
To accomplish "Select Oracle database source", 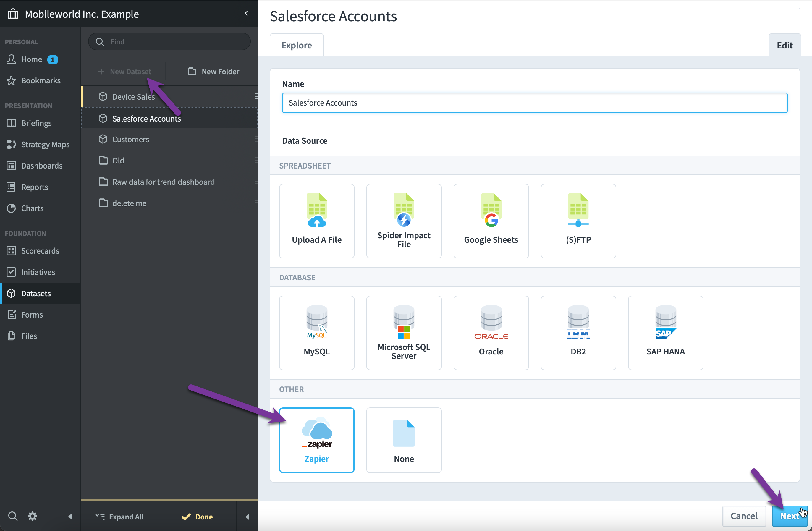I will click(491, 333).
